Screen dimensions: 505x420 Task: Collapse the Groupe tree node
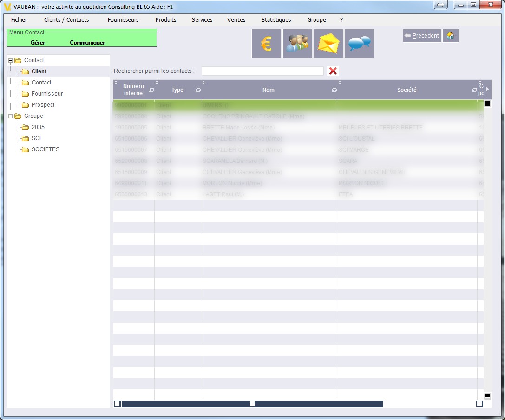click(11, 116)
